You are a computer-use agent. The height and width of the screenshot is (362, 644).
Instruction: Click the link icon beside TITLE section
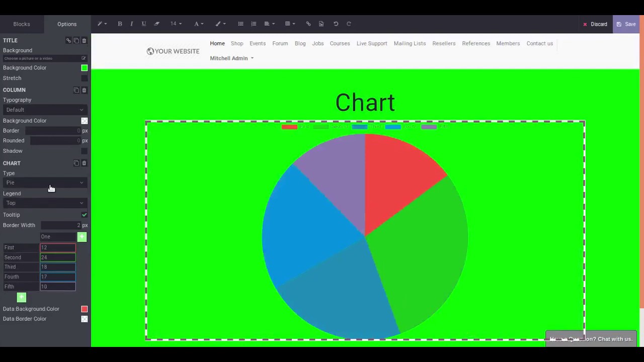coord(68,40)
